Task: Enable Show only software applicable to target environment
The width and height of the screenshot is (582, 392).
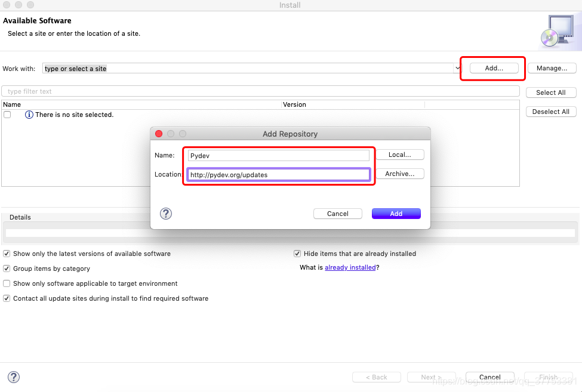Action: 7,283
